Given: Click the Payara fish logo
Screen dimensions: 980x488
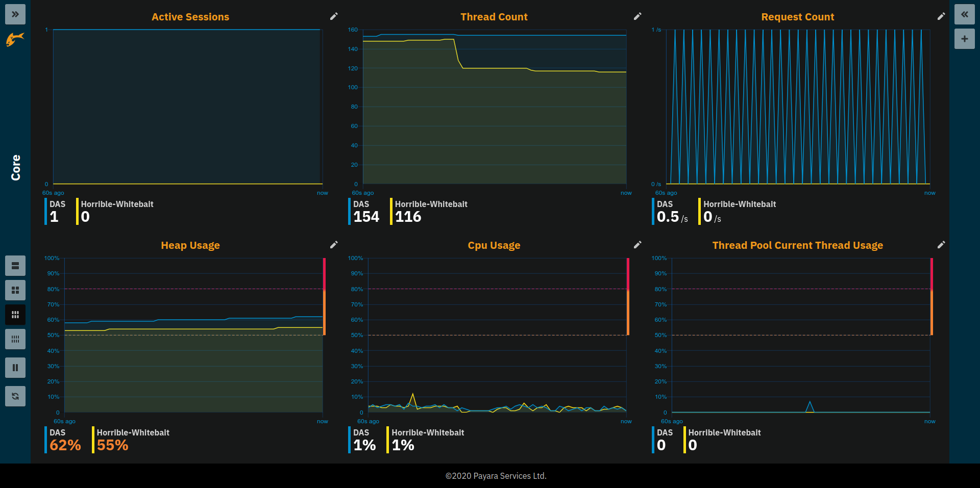Looking at the screenshot, I should coord(15,39).
